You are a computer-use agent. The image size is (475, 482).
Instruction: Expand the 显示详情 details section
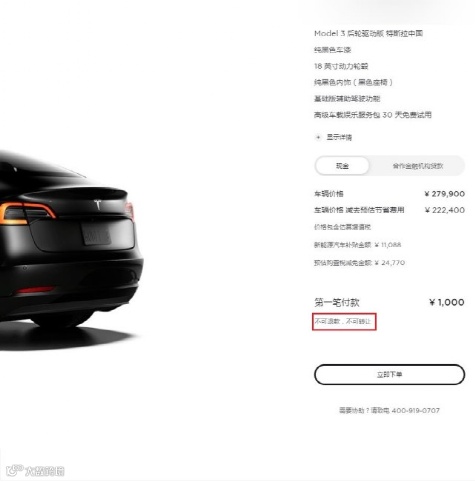coord(339,137)
